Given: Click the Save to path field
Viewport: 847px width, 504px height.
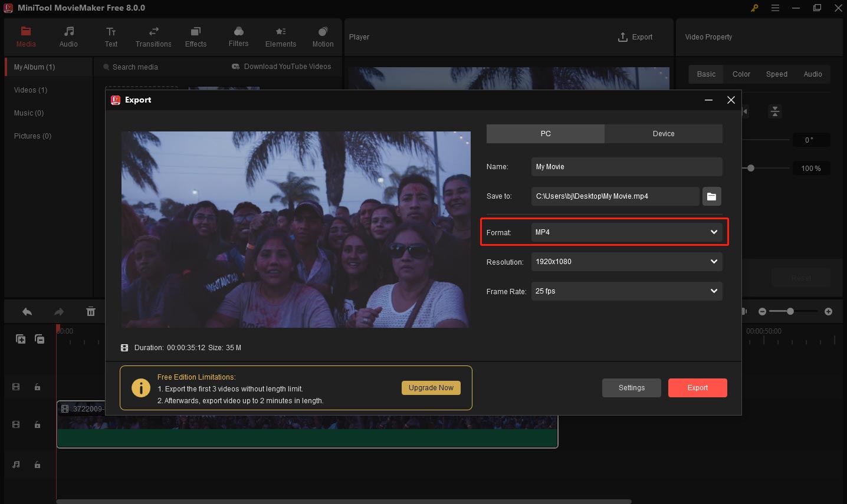Looking at the screenshot, I should [x=615, y=196].
